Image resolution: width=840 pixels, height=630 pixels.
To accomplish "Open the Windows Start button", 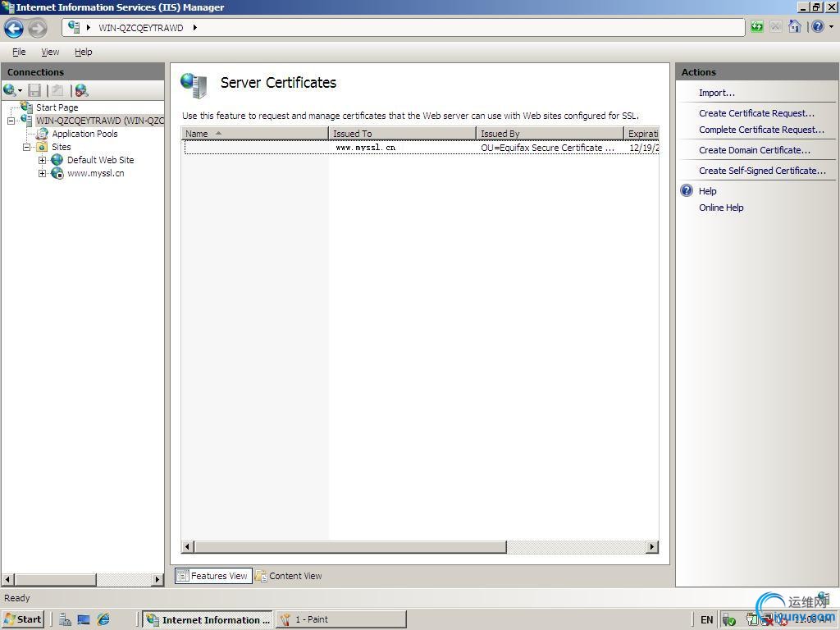I will click(x=22, y=619).
